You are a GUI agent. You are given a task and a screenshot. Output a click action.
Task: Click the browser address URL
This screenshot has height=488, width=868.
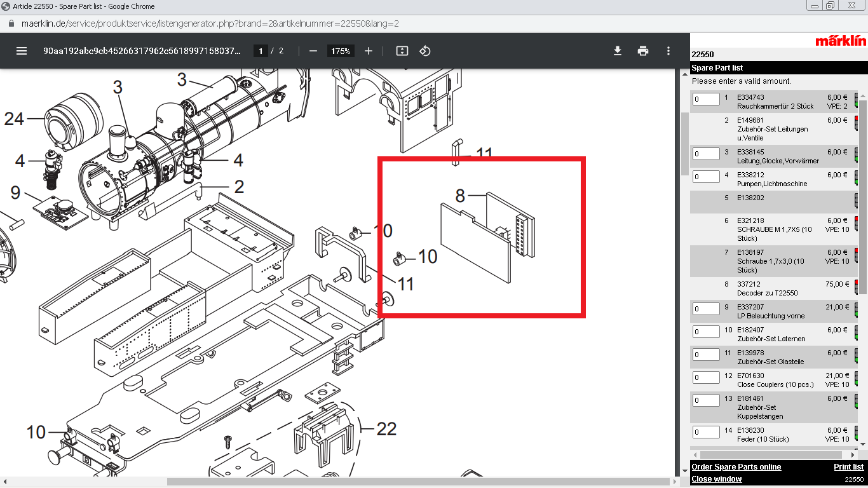(x=210, y=24)
